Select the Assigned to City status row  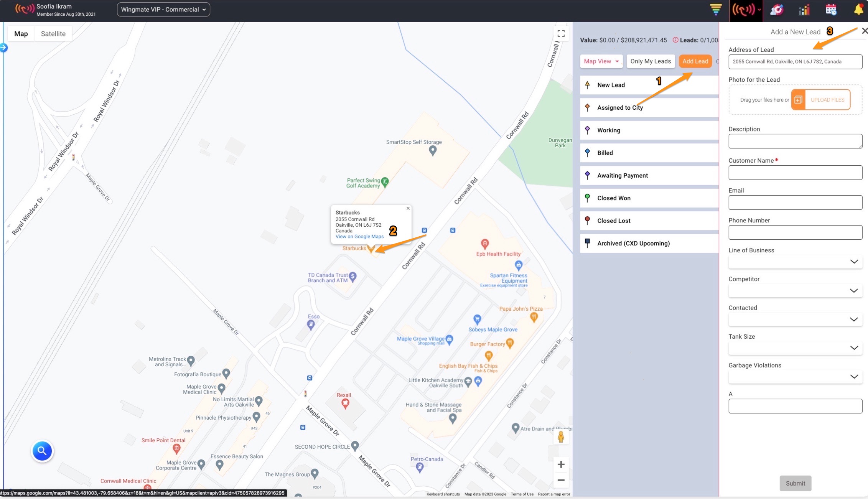pyautogui.click(x=649, y=108)
